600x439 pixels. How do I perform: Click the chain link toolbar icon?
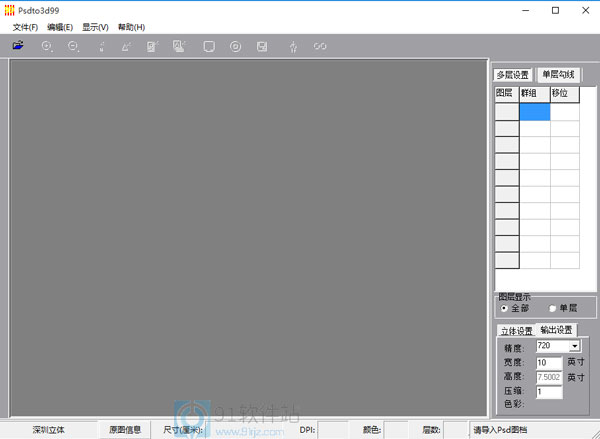[321, 46]
